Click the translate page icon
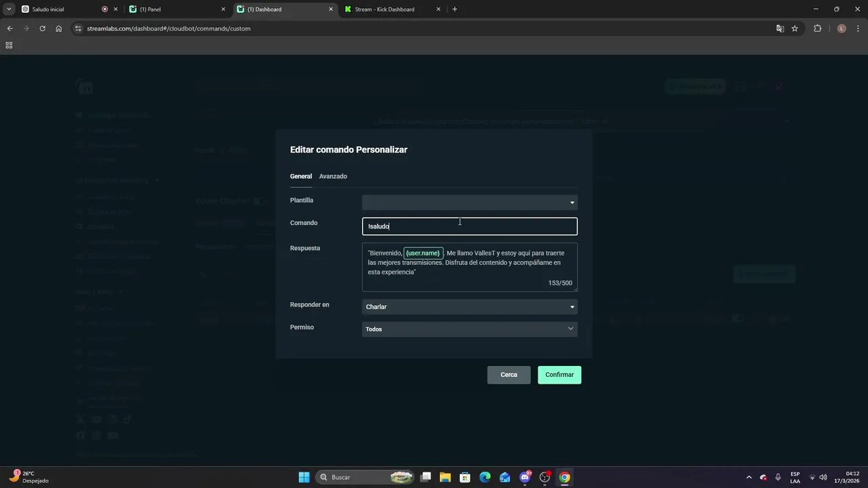 pyautogui.click(x=780, y=28)
